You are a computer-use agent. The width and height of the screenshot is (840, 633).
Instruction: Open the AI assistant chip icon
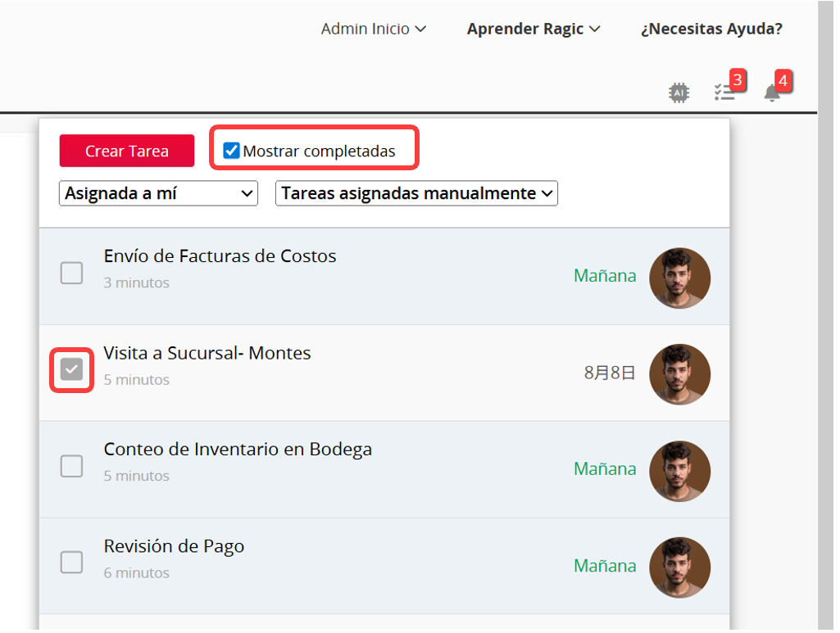tap(679, 93)
